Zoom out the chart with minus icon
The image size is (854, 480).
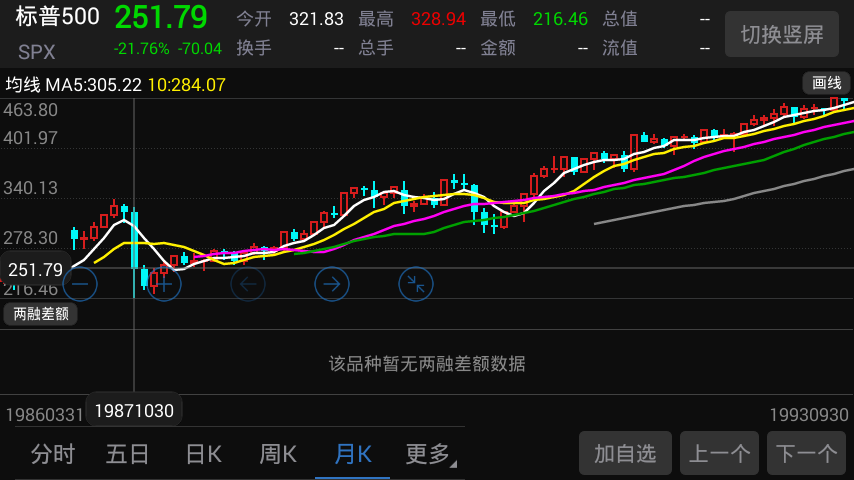coord(80,284)
